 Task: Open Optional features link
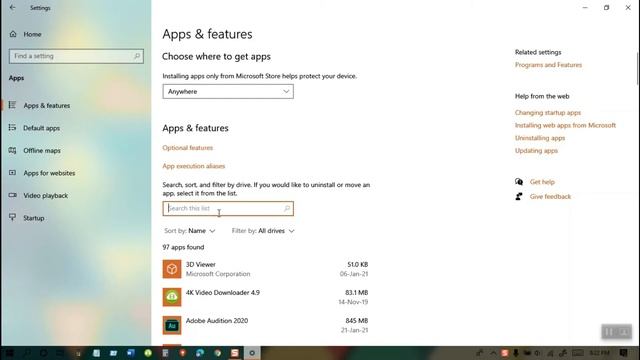[187, 148]
